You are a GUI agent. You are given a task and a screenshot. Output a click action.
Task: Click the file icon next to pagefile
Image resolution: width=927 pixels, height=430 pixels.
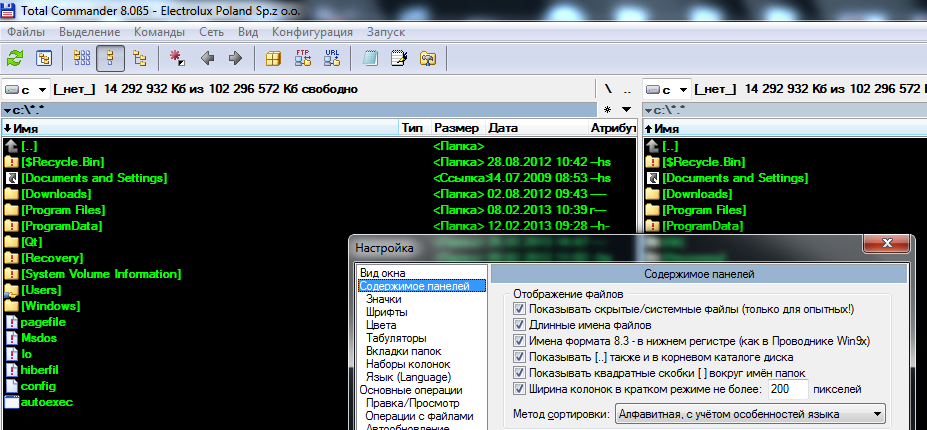[11, 322]
